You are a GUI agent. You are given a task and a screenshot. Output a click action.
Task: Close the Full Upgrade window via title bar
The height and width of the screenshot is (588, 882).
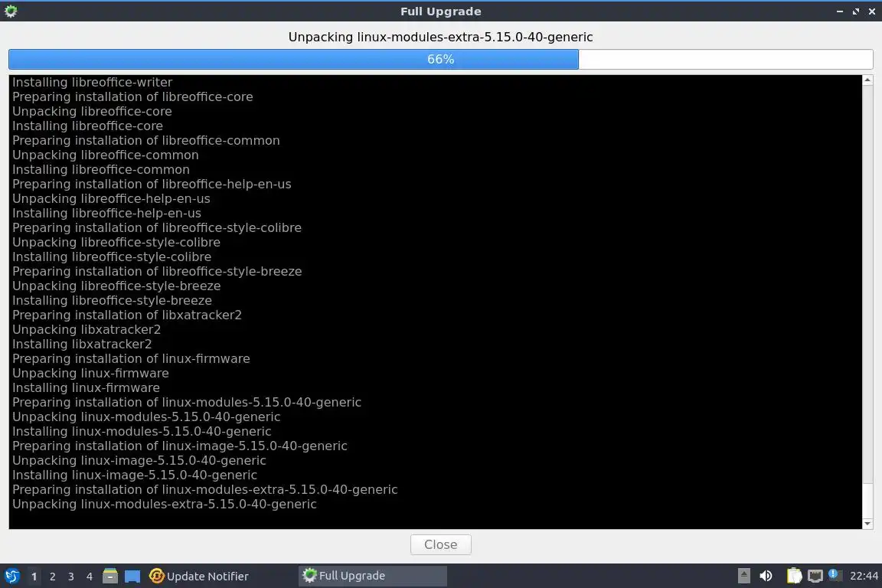click(x=872, y=11)
